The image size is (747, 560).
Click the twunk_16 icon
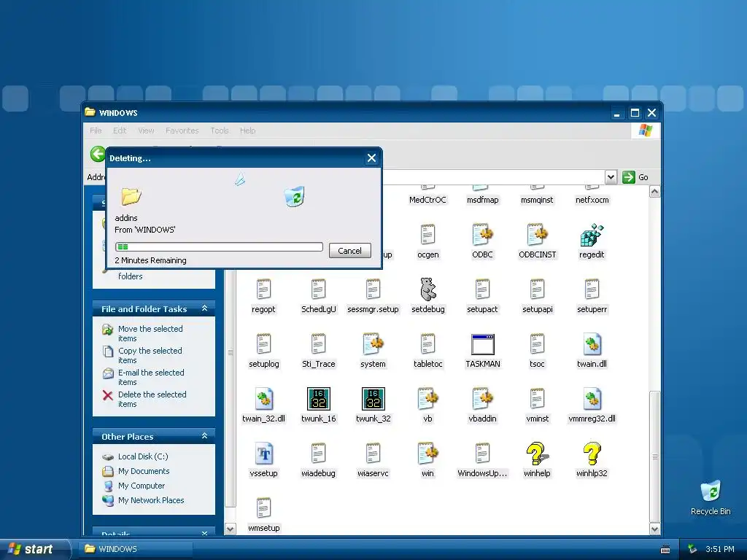click(318, 399)
